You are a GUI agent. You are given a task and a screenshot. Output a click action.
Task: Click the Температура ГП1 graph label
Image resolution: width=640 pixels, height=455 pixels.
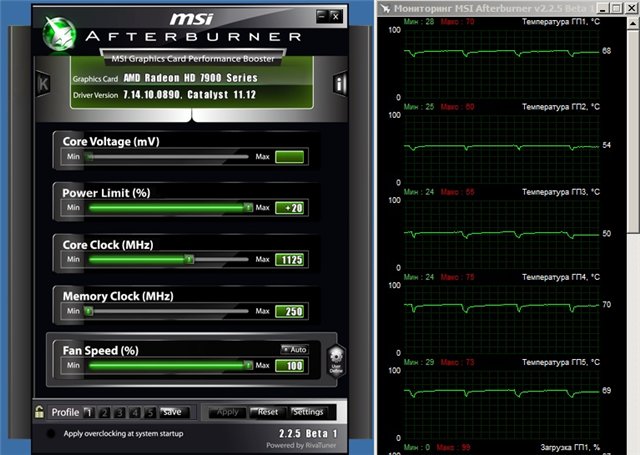tap(561, 22)
